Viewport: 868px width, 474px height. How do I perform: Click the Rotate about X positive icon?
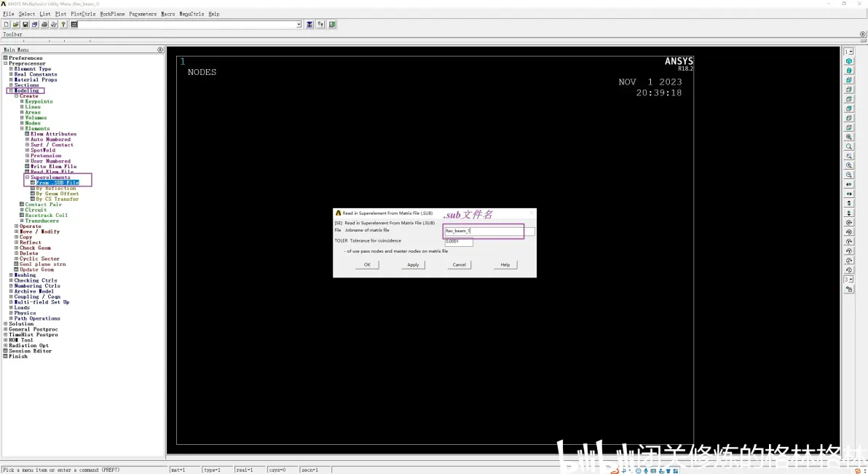click(848, 222)
